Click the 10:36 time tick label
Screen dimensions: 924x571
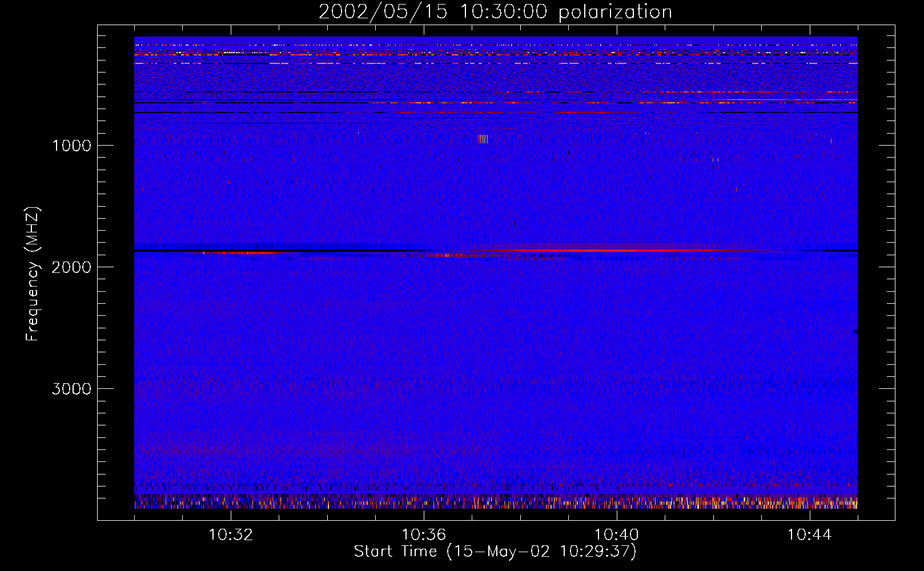click(424, 535)
